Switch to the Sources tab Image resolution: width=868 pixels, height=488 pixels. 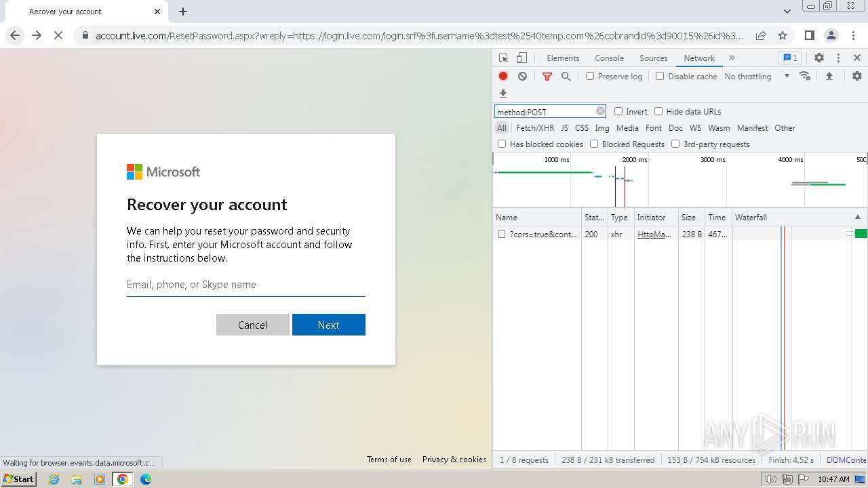[654, 58]
